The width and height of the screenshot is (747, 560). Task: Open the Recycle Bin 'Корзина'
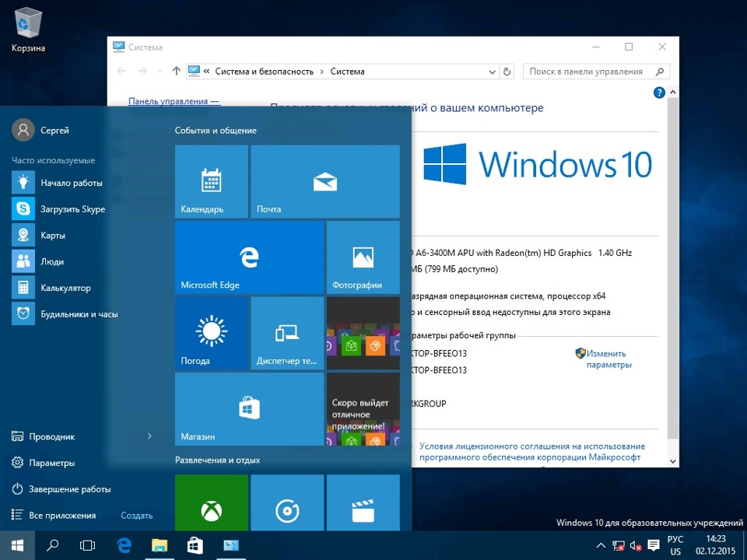(29, 30)
